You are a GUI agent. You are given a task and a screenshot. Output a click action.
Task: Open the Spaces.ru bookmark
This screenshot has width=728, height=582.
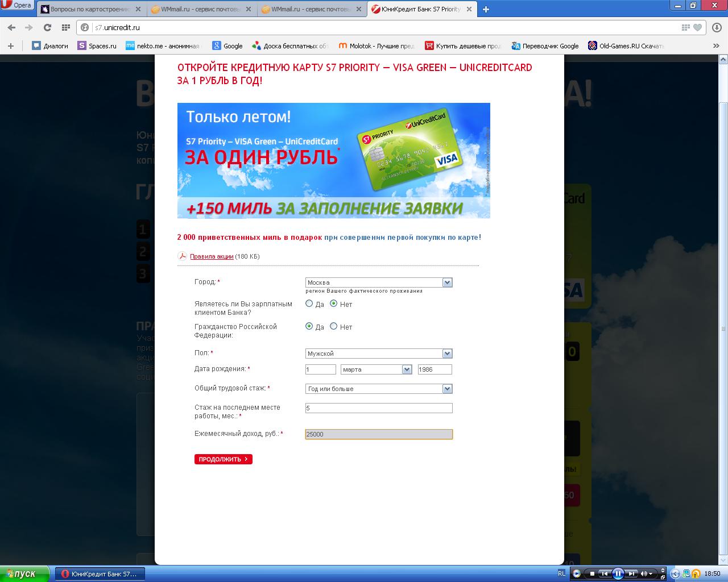pyautogui.click(x=97, y=46)
